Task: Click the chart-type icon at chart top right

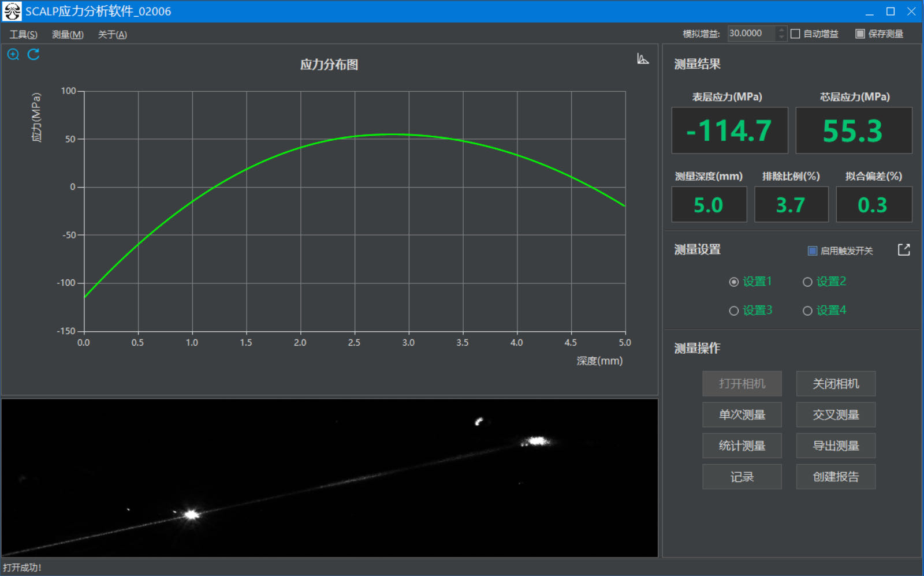Action: 643,59
